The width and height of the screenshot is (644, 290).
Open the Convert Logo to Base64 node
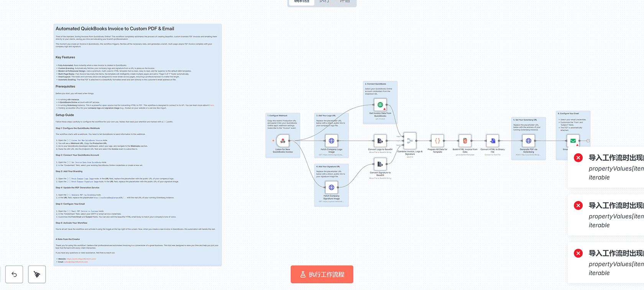(x=380, y=141)
